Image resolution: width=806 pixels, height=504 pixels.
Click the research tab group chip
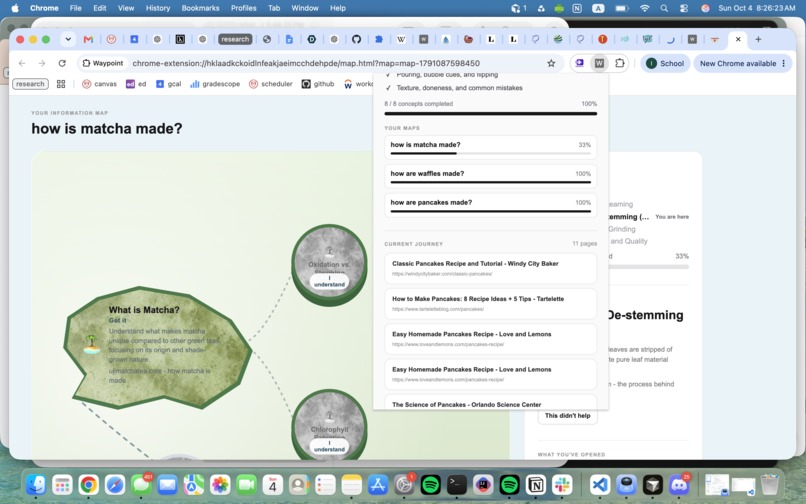click(235, 39)
